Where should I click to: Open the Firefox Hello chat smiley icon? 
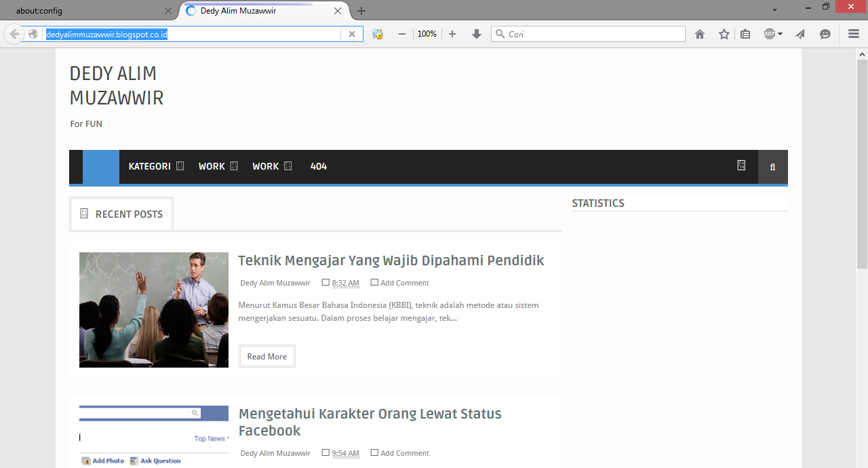(825, 34)
